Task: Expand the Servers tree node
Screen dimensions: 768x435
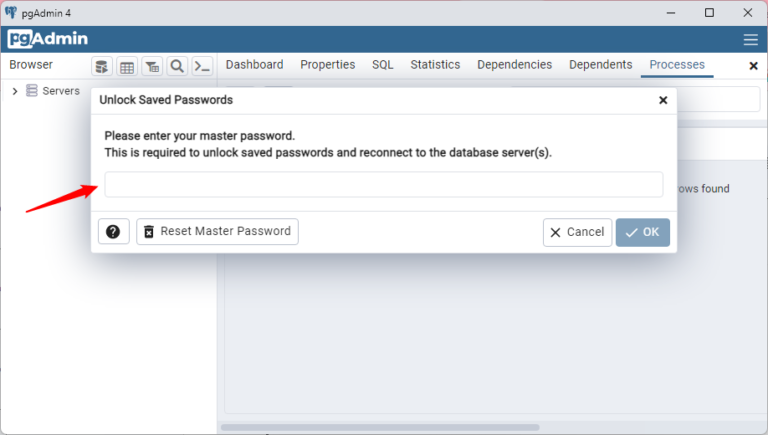Action: pos(15,91)
